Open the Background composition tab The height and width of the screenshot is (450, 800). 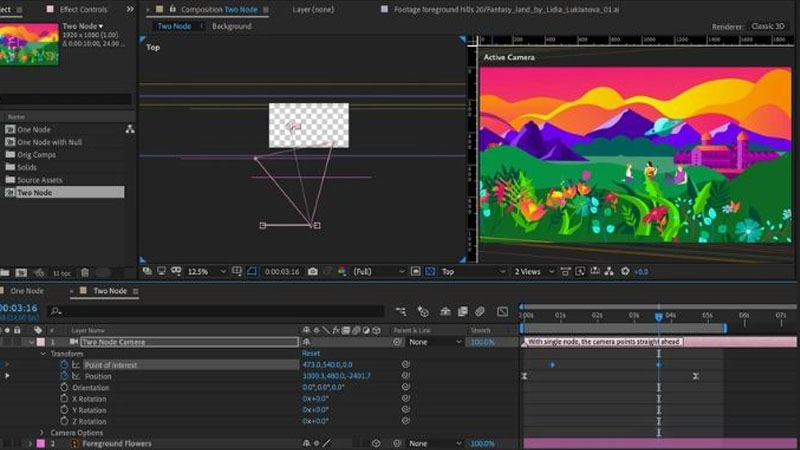[231, 26]
